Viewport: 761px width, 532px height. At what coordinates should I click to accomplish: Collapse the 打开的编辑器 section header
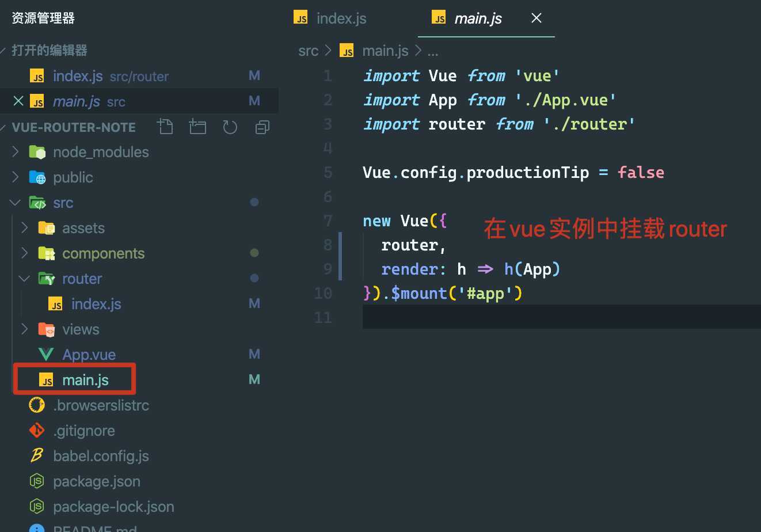pyautogui.click(x=49, y=51)
